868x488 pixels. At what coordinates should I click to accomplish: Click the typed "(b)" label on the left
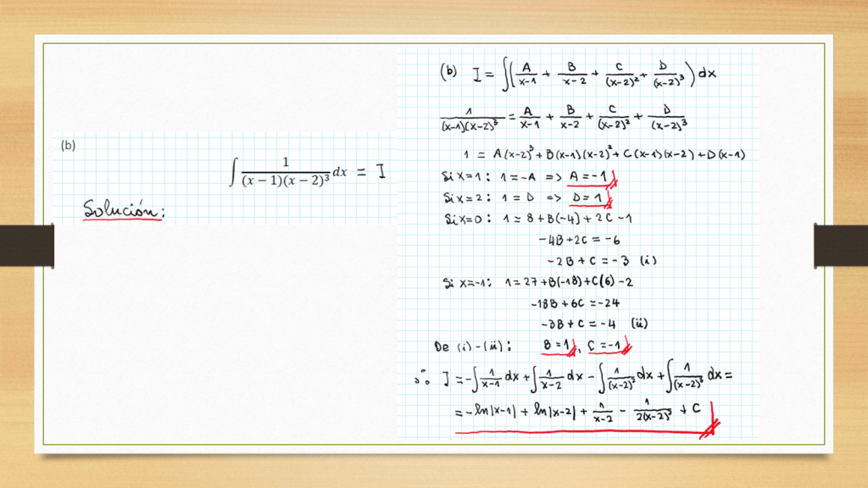coord(69,145)
